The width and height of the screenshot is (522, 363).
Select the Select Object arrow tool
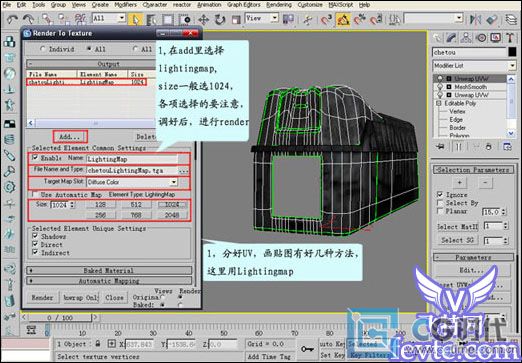[135, 19]
